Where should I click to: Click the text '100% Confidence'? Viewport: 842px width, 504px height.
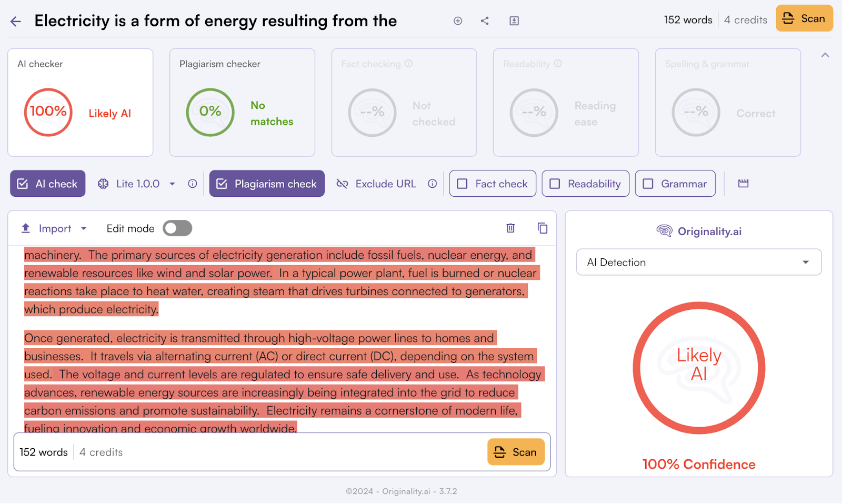(x=699, y=464)
